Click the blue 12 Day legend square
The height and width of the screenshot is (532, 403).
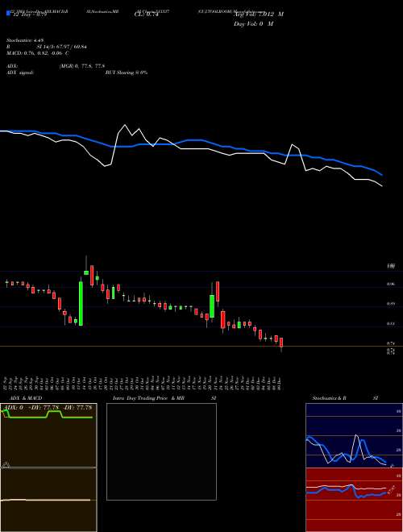click(x=8, y=14)
